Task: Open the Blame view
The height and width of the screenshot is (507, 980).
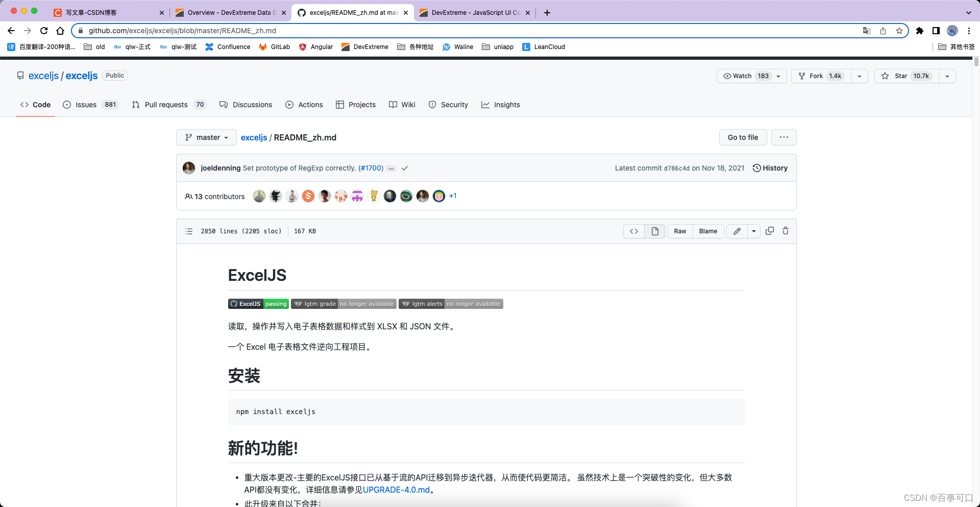Action: pos(708,231)
